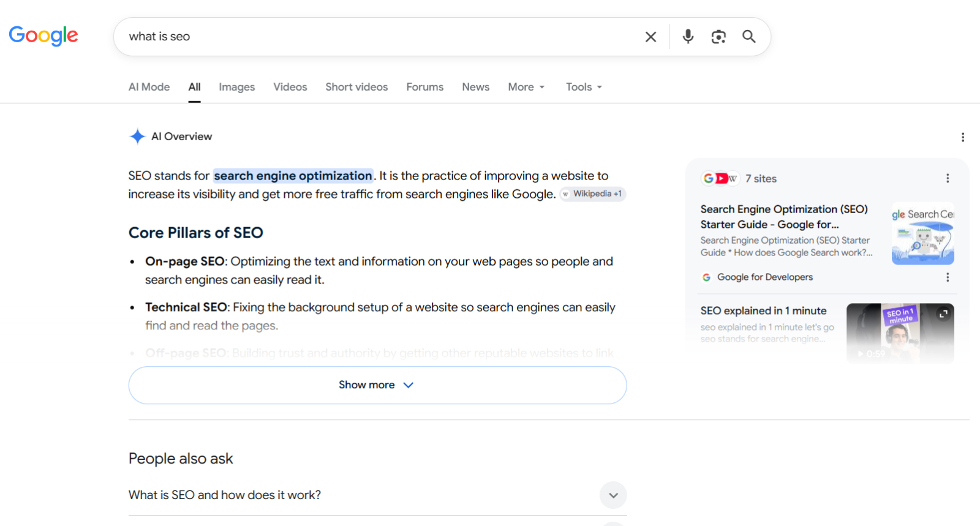Clear the search box with X icon

coord(650,37)
